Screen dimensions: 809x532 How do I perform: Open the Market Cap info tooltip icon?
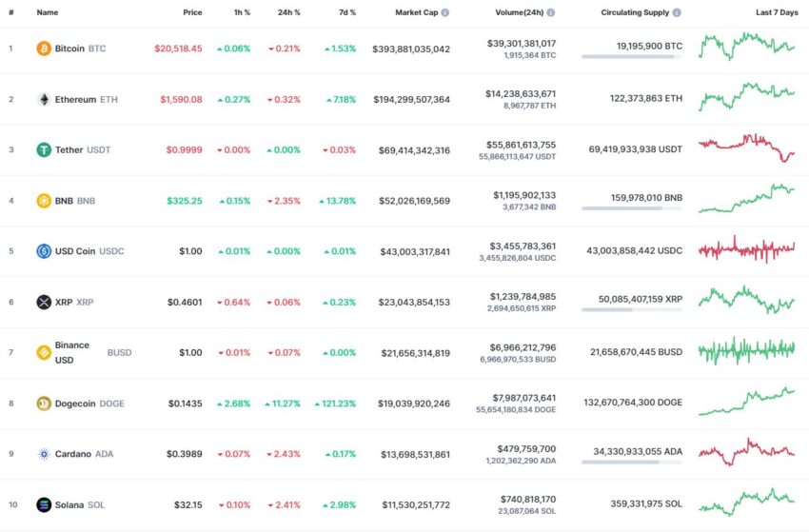point(445,12)
